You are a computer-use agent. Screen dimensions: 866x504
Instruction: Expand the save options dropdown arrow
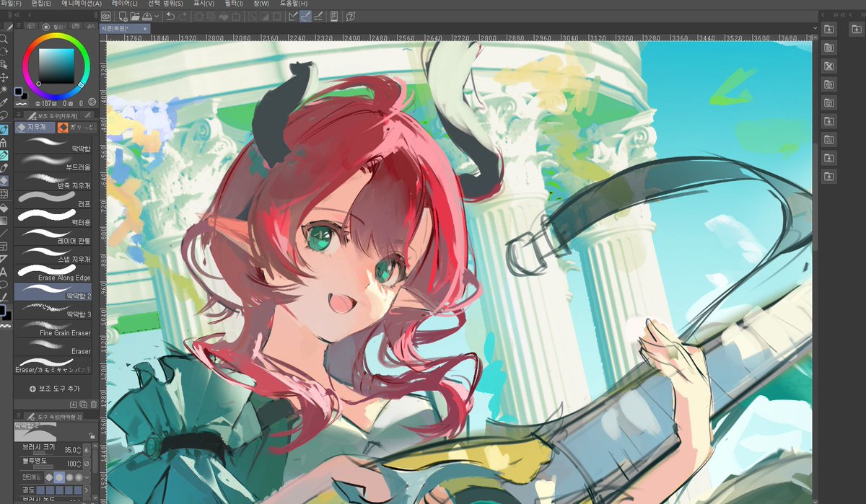pyautogui.click(x=157, y=16)
